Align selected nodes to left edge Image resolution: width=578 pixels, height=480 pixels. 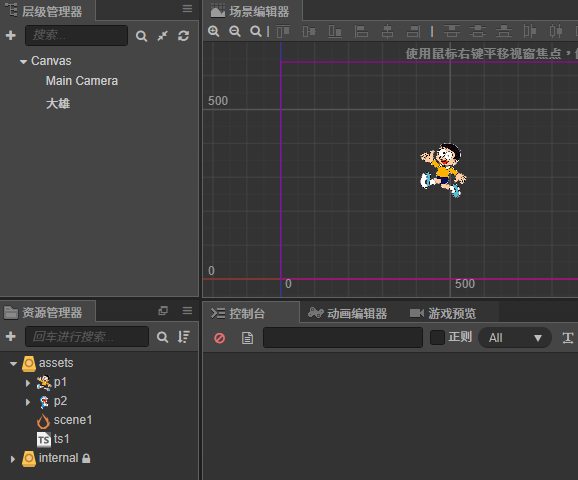coord(361,31)
